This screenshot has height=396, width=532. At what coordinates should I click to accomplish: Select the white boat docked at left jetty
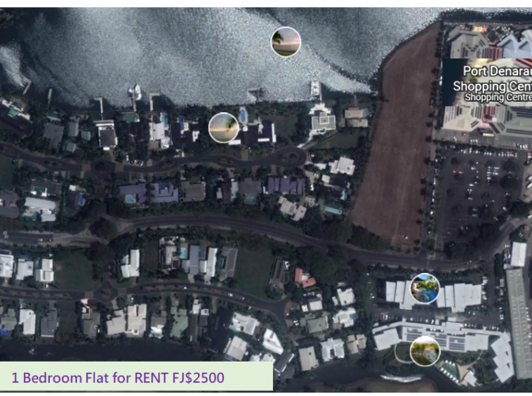[135, 92]
